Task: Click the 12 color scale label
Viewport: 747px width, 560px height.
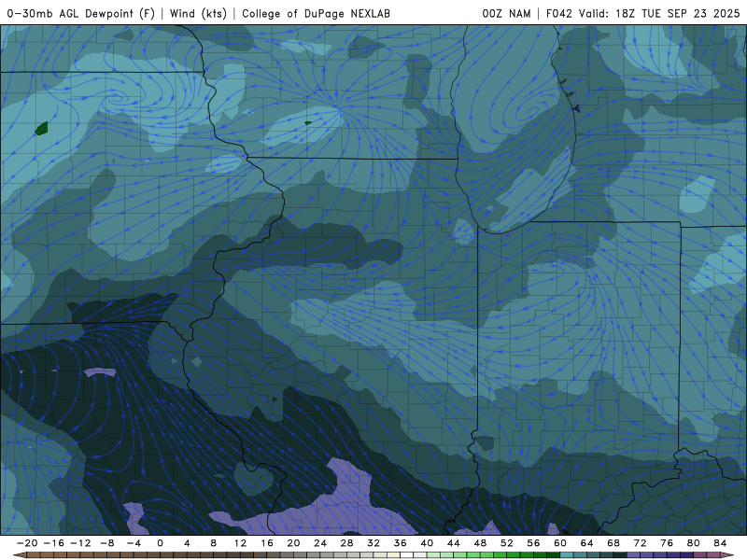Action: click(x=240, y=543)
